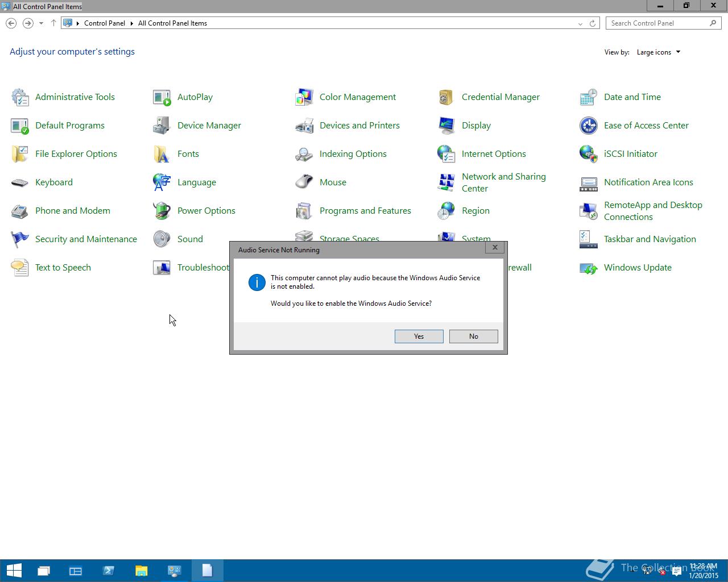
Task: Click No in the audio service dialog
Action: (x=474, y=336)
